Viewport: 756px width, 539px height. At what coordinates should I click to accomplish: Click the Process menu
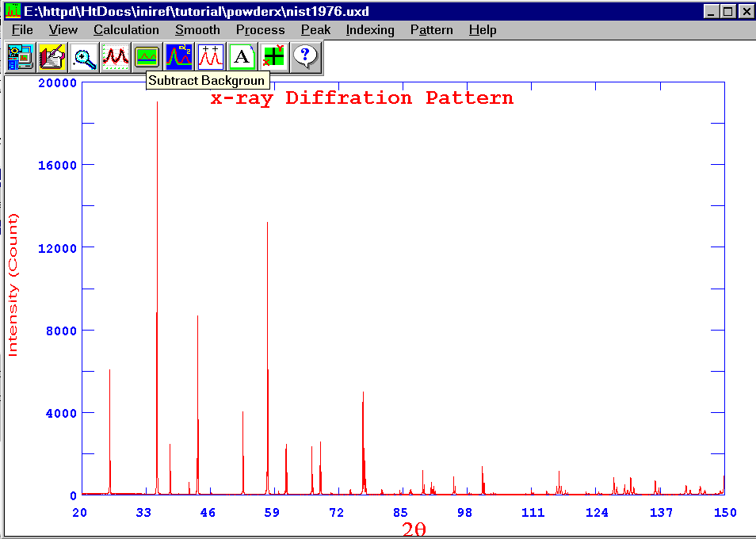coord(260,30)
